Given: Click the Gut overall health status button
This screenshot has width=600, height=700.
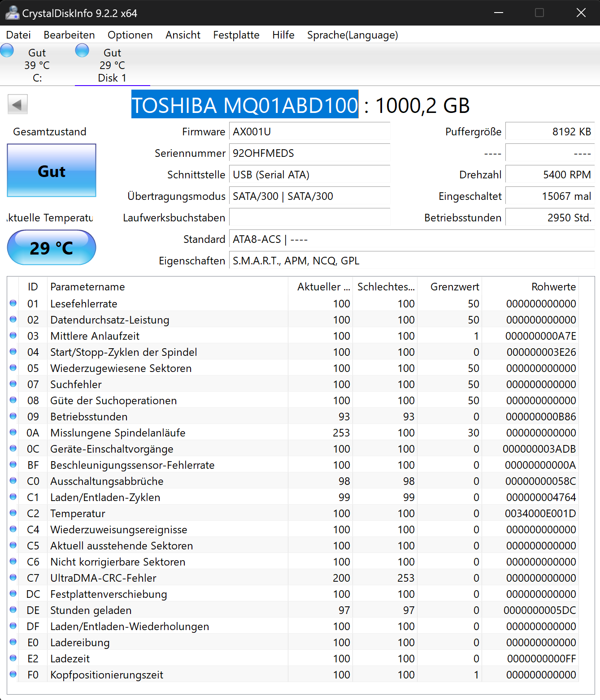Looking at the screenshot, I should click(x=52, y=170).
